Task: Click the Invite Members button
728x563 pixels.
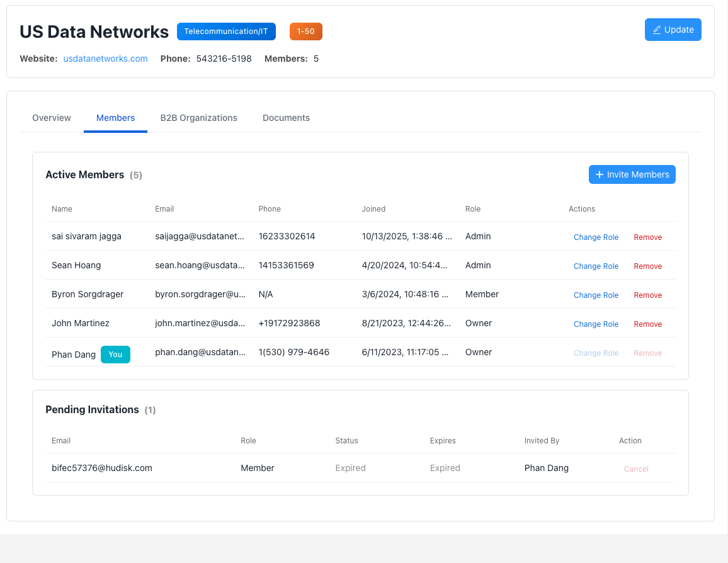Action: click(x=632, y=174)
